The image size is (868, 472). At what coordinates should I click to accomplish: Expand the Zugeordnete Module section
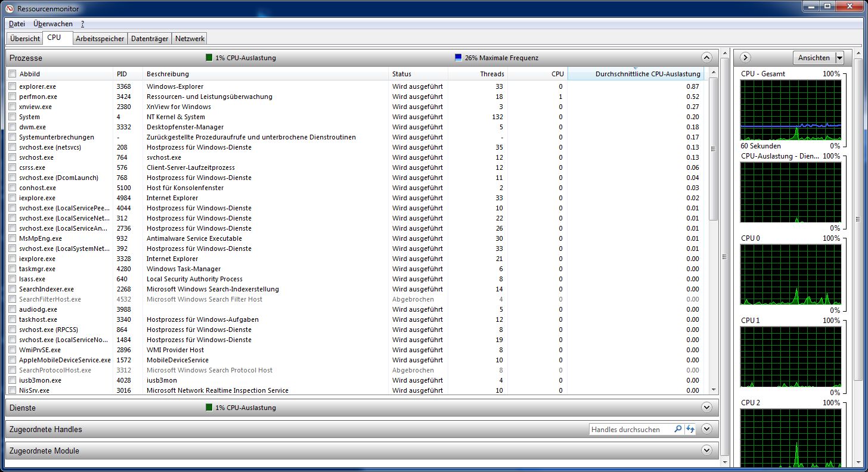[x=707, y=451]
